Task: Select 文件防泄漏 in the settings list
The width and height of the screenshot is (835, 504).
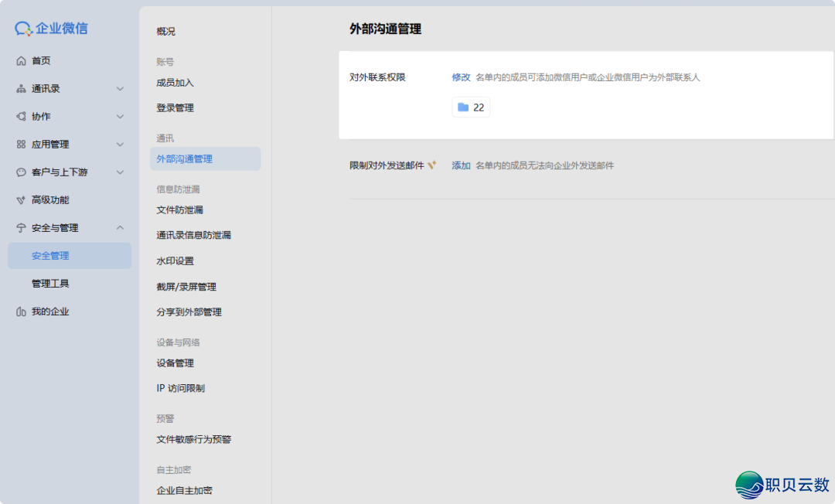Action: [x=179, y=209]
